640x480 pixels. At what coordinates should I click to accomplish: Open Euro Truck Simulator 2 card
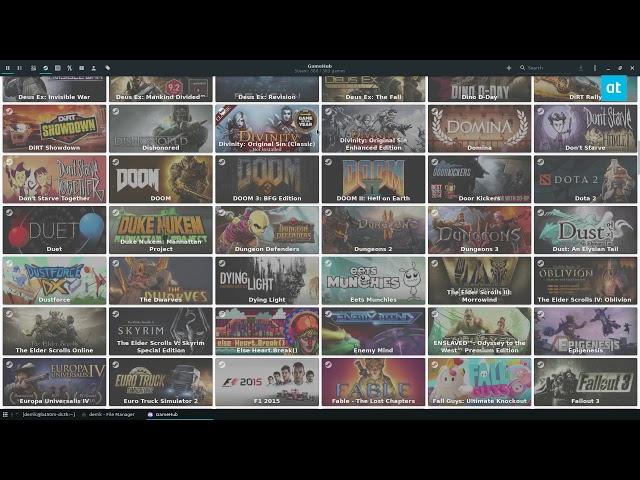161,382
